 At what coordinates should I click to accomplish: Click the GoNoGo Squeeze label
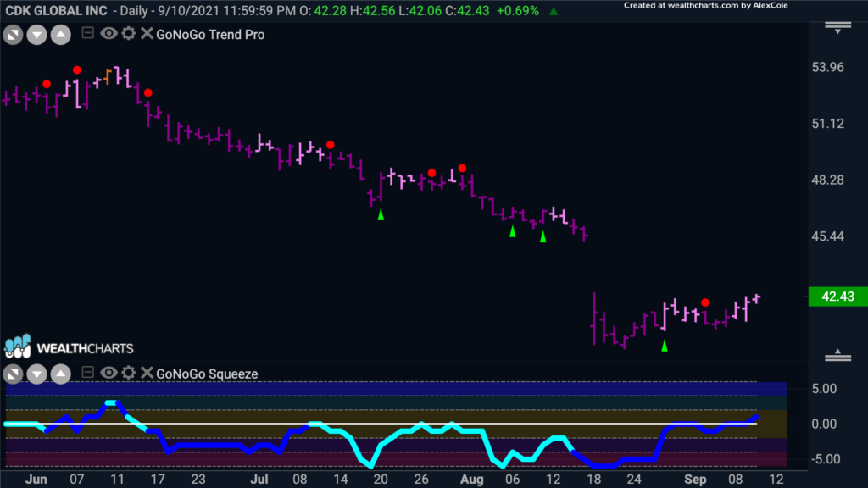pos(207,374)
